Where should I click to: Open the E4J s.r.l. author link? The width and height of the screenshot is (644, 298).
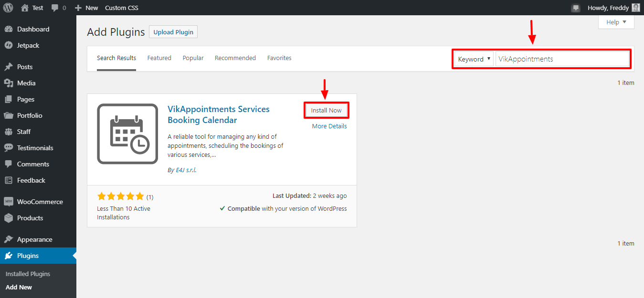pyautogui.click(x=186, y=170)
